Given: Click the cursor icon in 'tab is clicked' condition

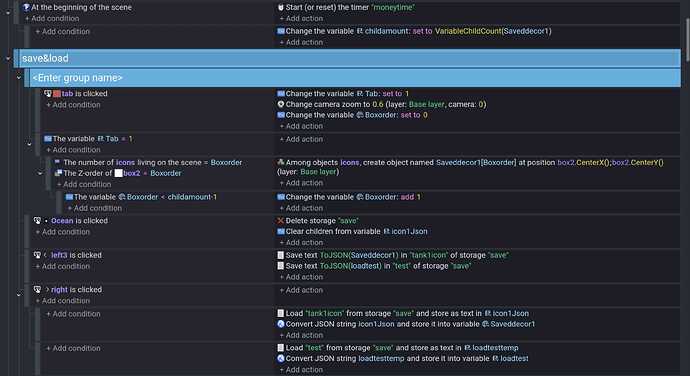Looking at the screenshot, I should click(48, 94).
